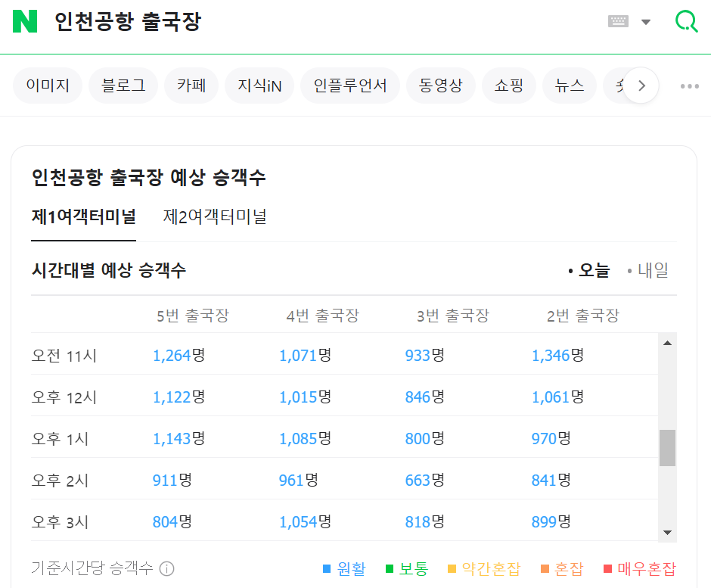Click the 1,346명 value
This screenshot has width=711, height=588.
pos(557,355)
